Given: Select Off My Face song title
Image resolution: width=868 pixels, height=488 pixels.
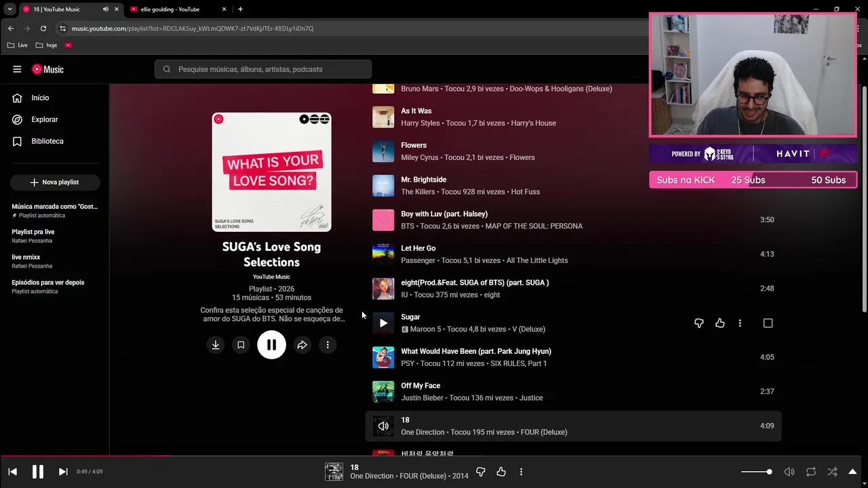Looking at the screenshot, I should coord(420,386).
